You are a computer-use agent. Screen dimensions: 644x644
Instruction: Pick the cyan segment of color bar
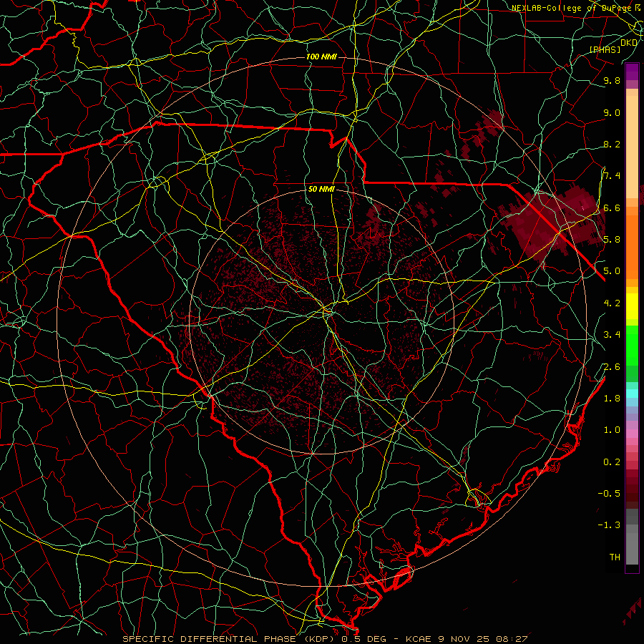tap(632, 393)
